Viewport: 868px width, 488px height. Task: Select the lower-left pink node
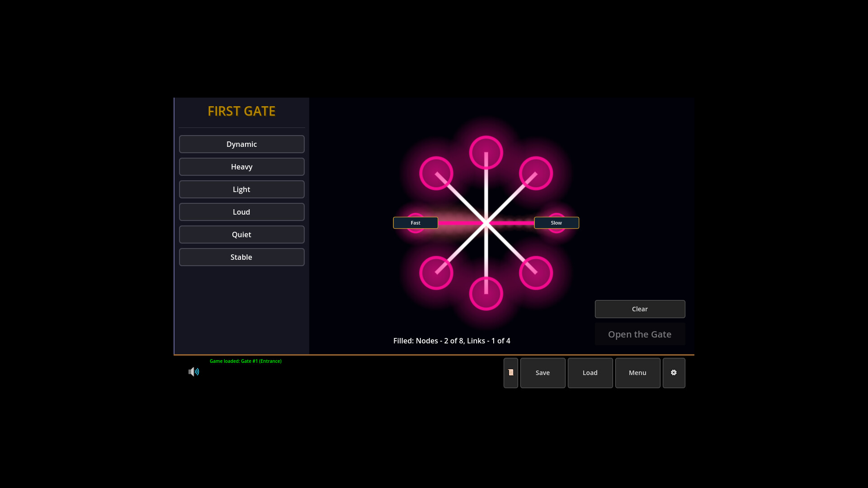coord(436,272)
